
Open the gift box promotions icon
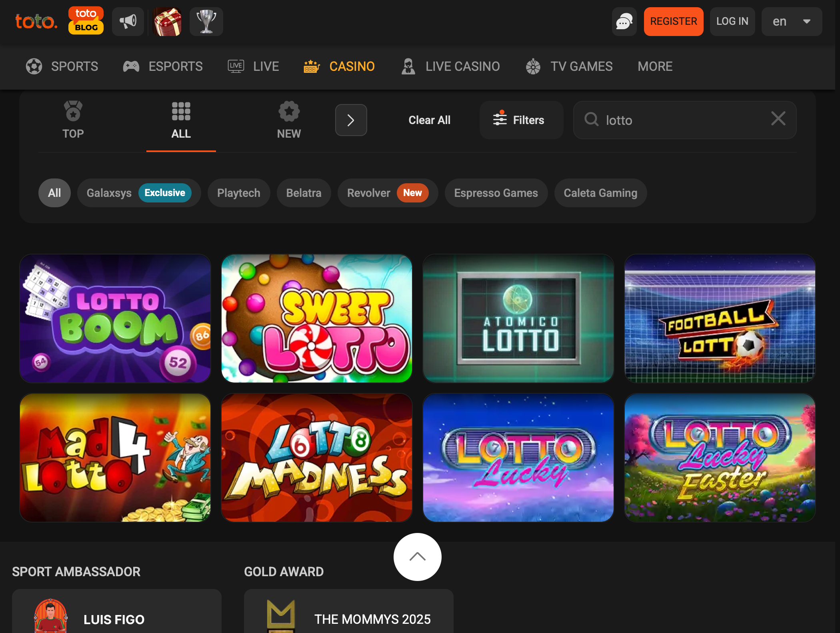(x=167, y=22)
